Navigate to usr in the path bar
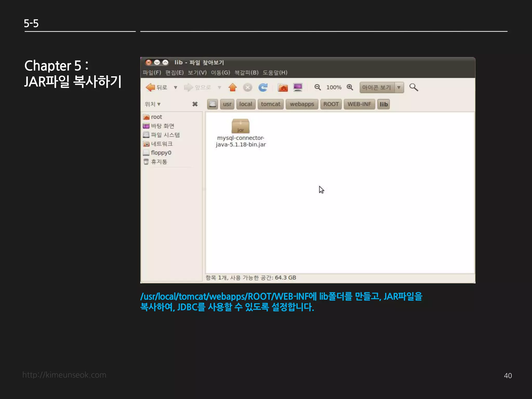Viewport: 532px width, 399px height. pos(227,104)
